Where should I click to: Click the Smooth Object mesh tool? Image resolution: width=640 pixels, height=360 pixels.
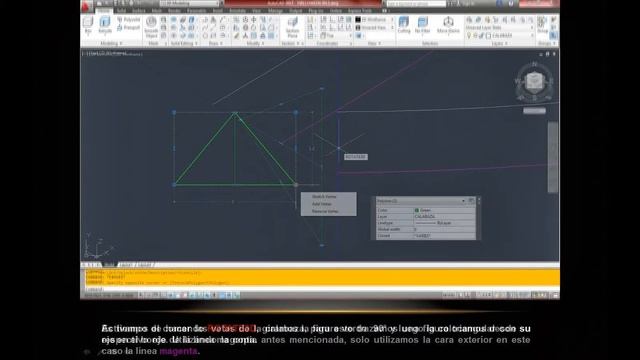click(151, 27)
